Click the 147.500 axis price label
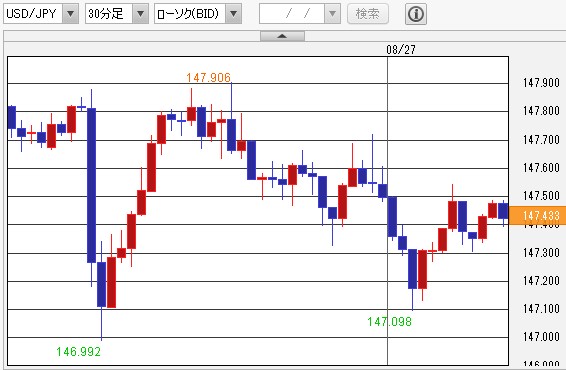The image size is (566, 370). (541, 196)
